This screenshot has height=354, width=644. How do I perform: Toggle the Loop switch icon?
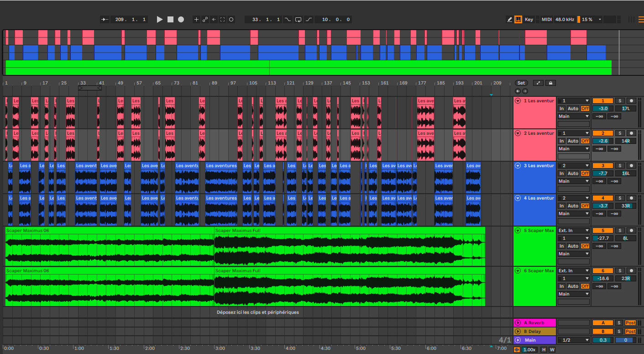(x=298, y=19)
